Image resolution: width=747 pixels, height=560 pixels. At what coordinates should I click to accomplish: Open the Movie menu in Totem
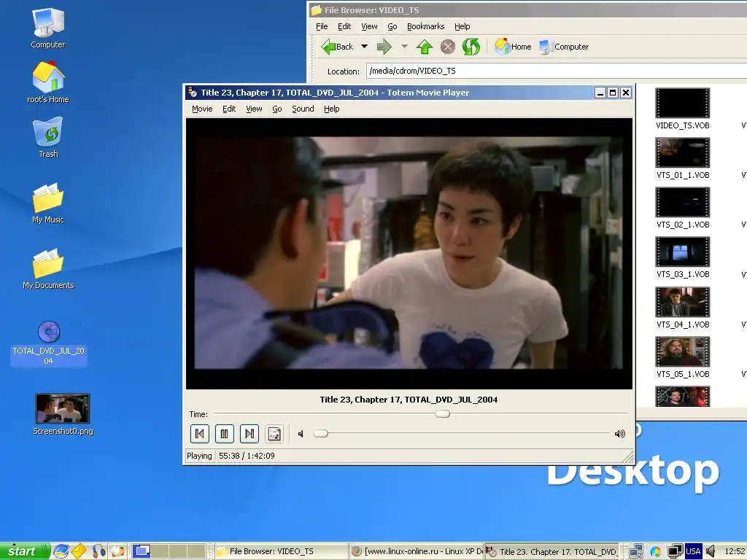202,109
